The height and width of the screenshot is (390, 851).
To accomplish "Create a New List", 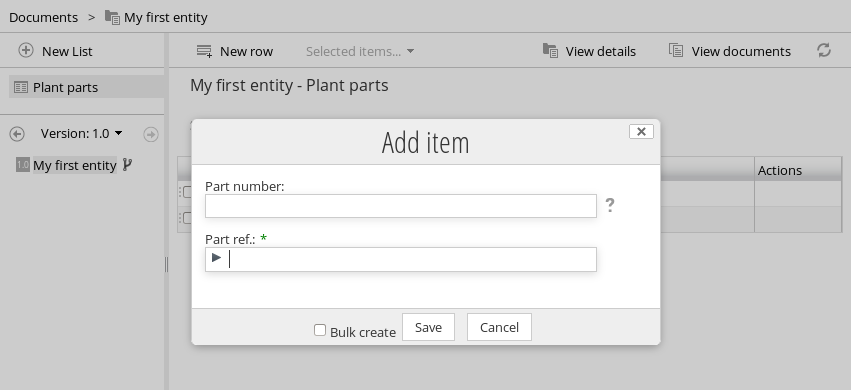I will coord(67,51).
